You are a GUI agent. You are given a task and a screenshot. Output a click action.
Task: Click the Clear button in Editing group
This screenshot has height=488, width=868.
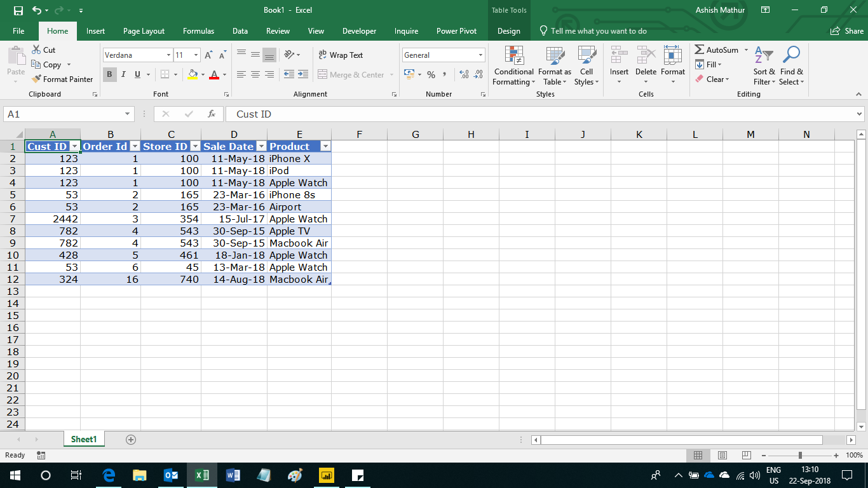tap(712, 79)
